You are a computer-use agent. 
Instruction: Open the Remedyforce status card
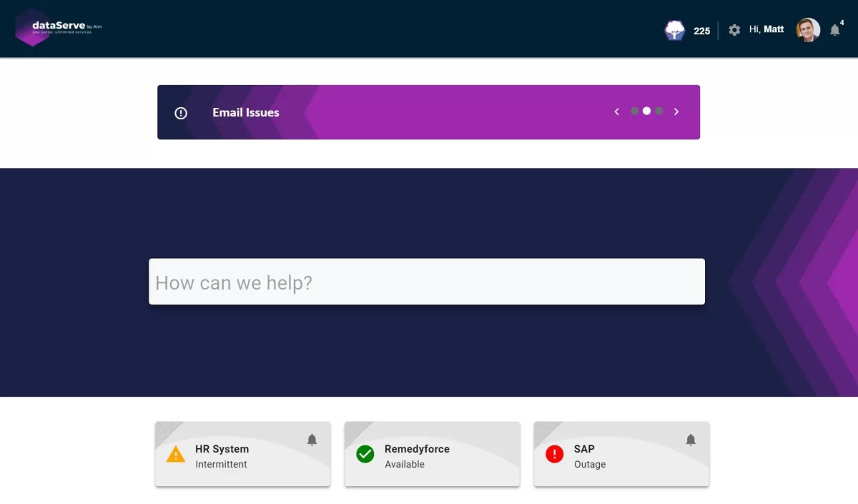coord(432,455)
